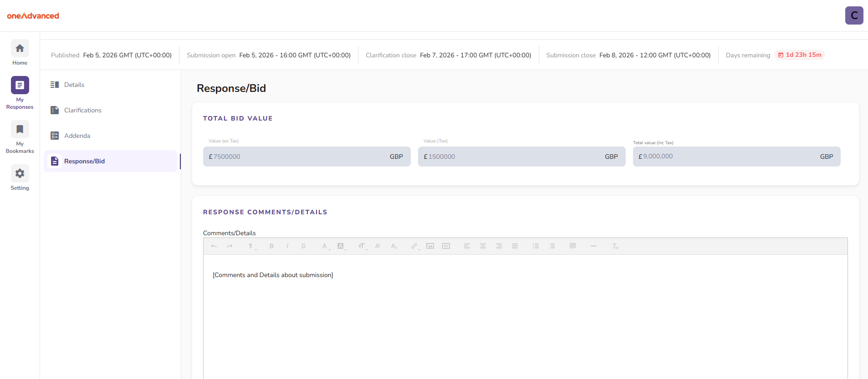Screen dimensions: 868x379
Task: Open My Bookmarks in the sidebar
Action: [x=20, y=137]
